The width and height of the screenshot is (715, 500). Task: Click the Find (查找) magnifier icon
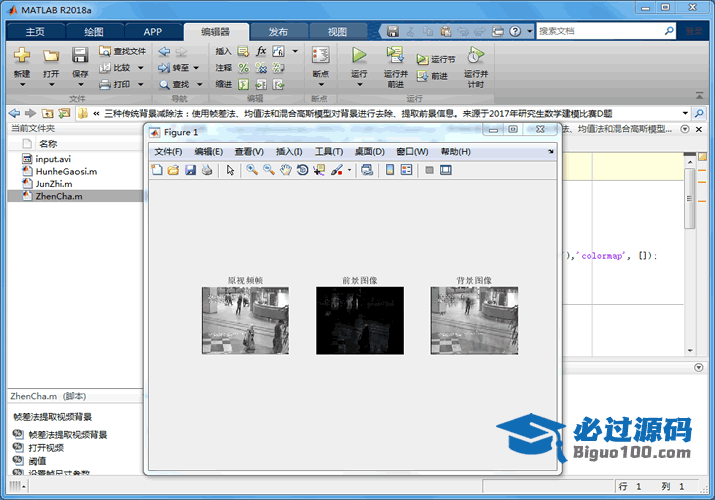[164, 85]
